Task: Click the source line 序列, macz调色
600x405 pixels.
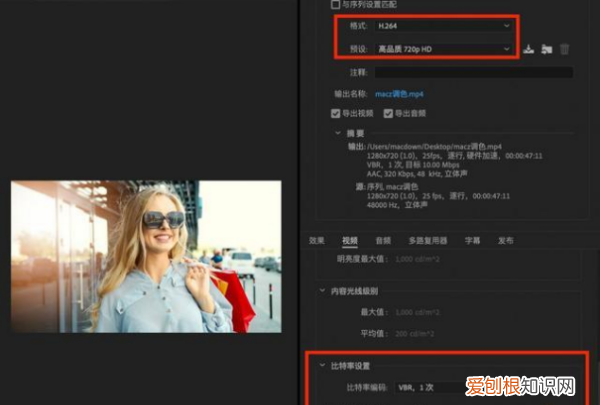Action: pos(392,186)
